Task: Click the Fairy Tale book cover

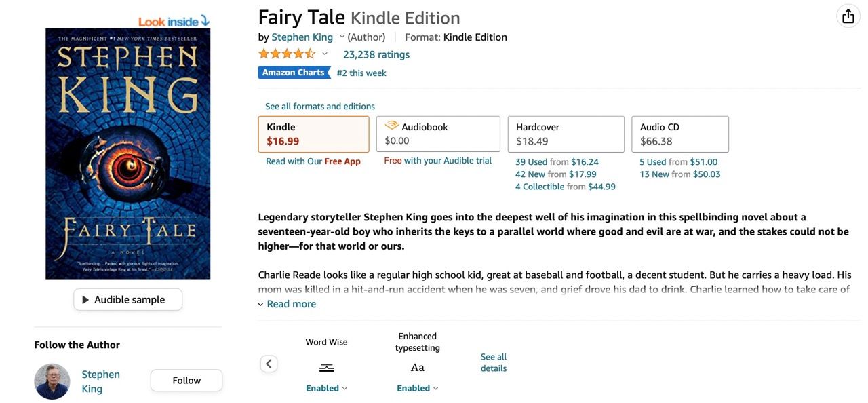Action: click(128, 153)
